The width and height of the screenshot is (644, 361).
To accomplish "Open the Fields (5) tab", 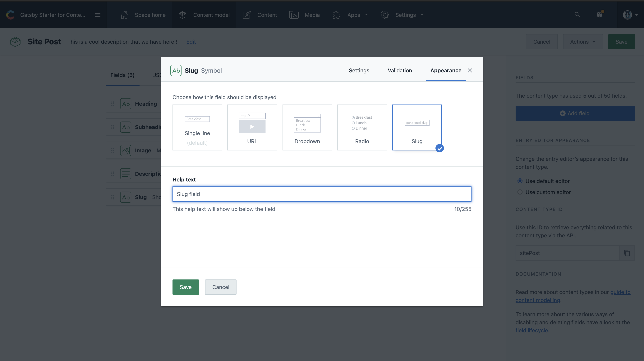I will [x=122, y=75].
